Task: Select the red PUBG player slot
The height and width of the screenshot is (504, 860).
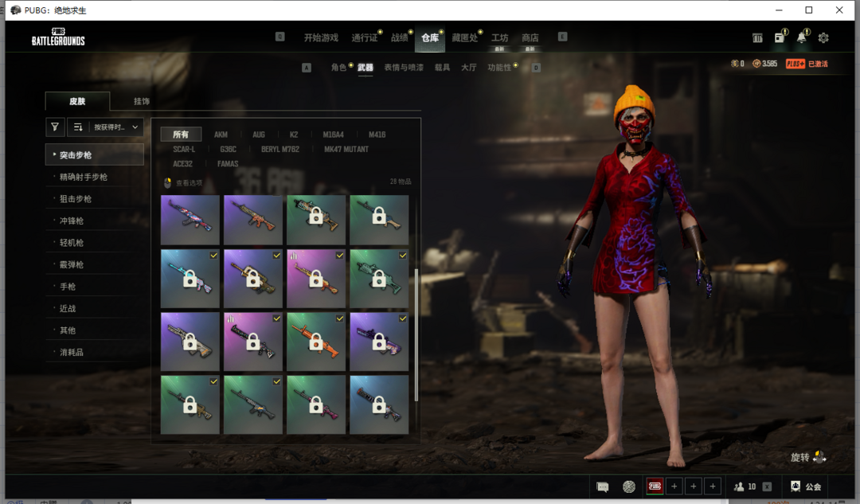Action: click(655, 486)
